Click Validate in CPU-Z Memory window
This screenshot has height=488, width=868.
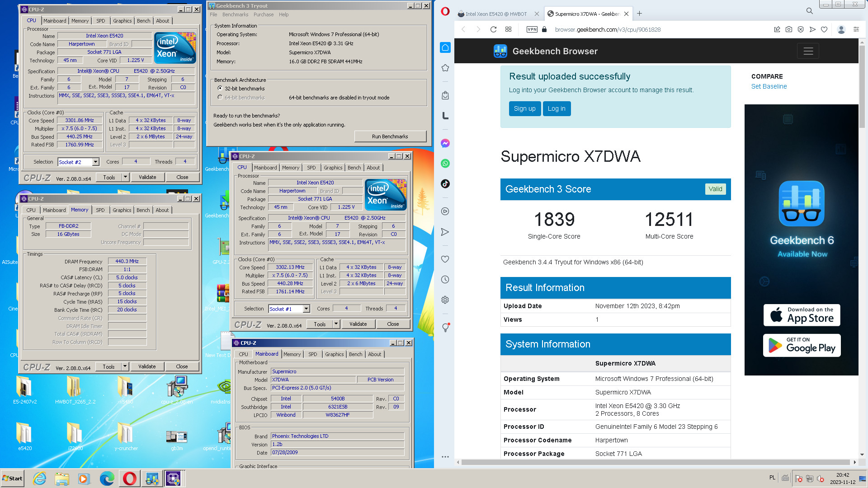(147, 366)
